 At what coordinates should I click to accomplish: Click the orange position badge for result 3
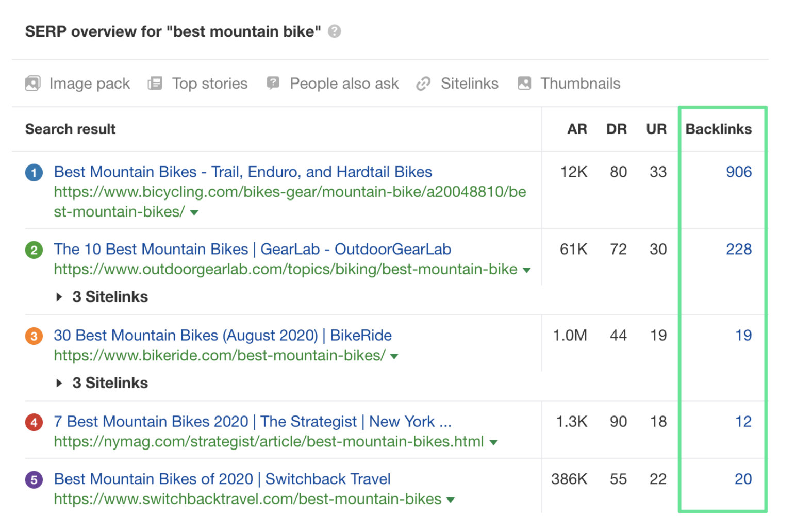[34, 336]
